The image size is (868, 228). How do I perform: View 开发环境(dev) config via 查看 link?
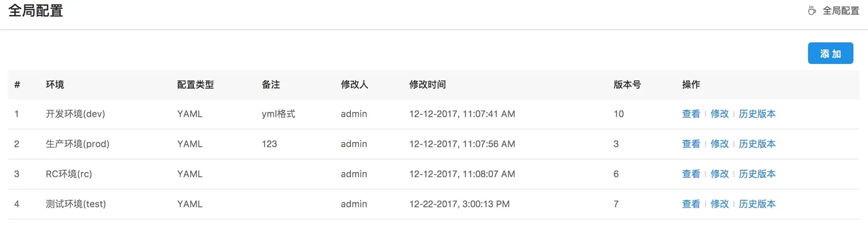(x=691, y=114)
